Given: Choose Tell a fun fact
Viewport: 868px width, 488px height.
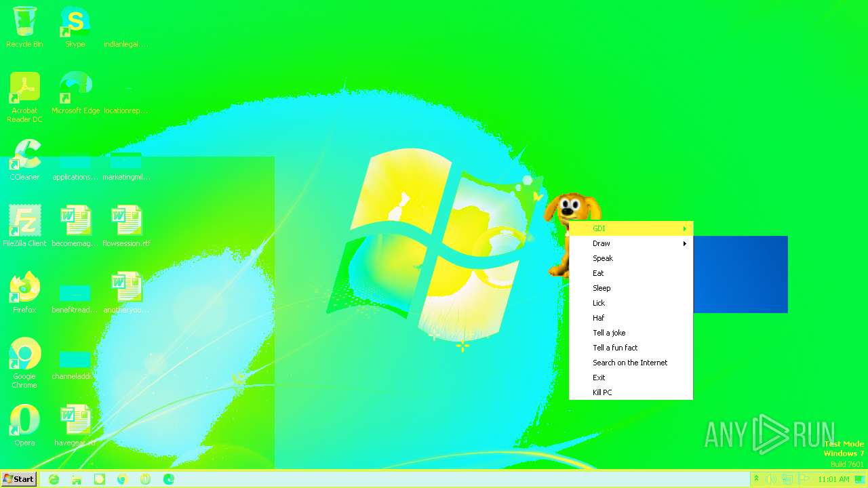Looking at the screenshot, I should [x=631, y=348].
